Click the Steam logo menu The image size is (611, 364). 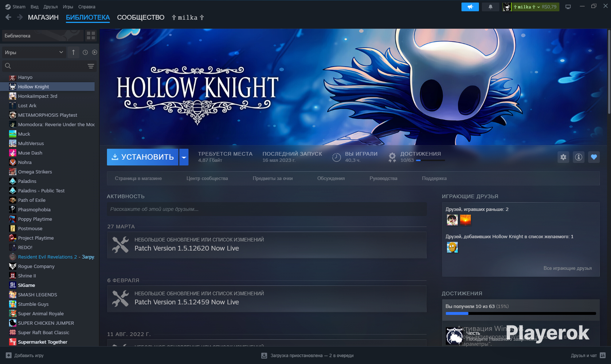pos(15,7)
